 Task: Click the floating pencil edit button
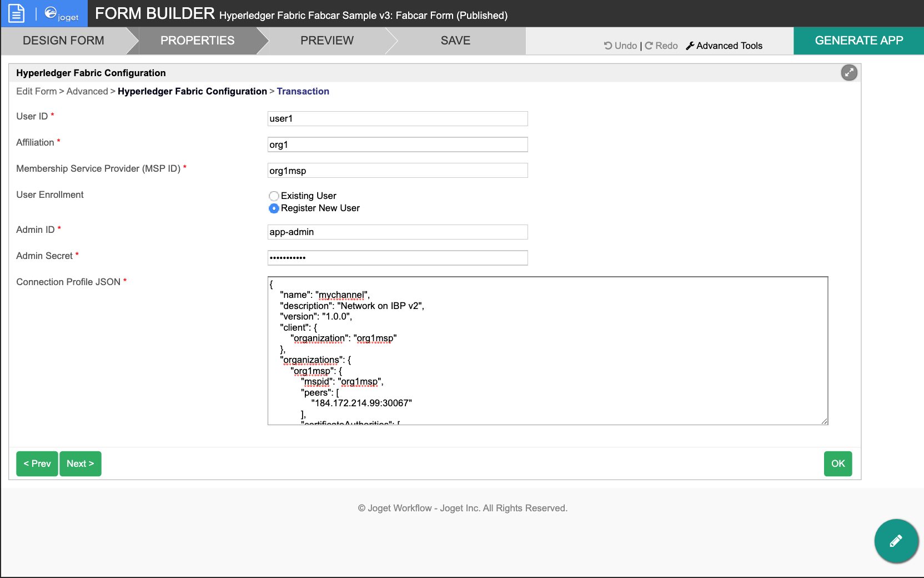896,541
